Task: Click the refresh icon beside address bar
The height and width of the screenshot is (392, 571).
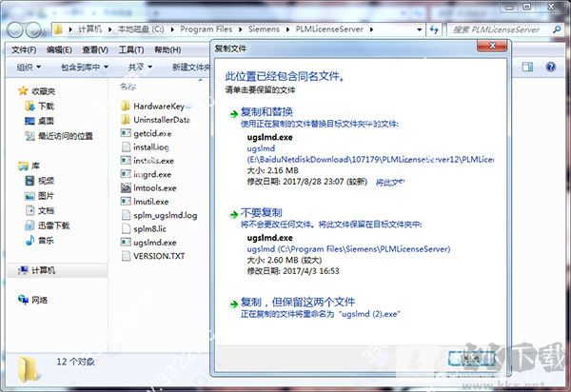Action: pyautogui.click(x=434, y=29)
